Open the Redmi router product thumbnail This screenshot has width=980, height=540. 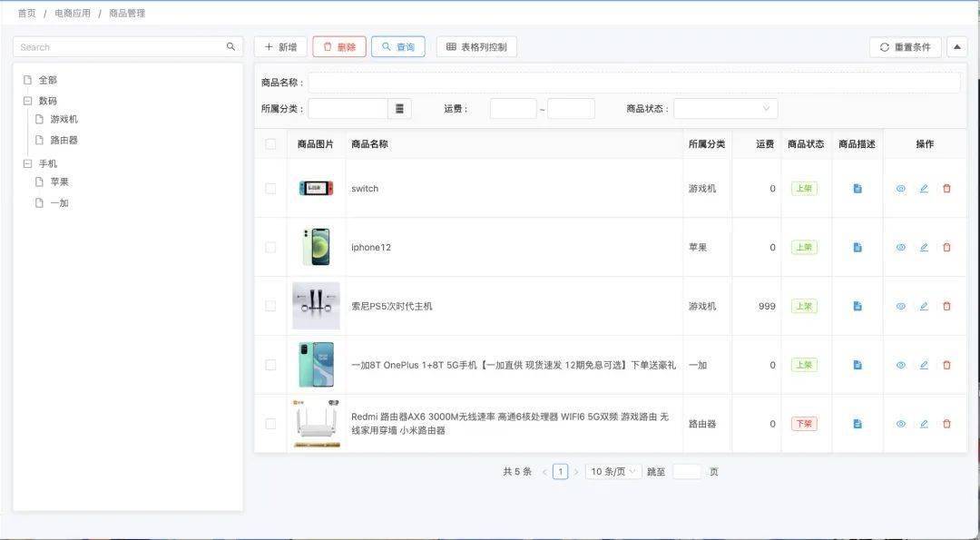coord(317,424)
